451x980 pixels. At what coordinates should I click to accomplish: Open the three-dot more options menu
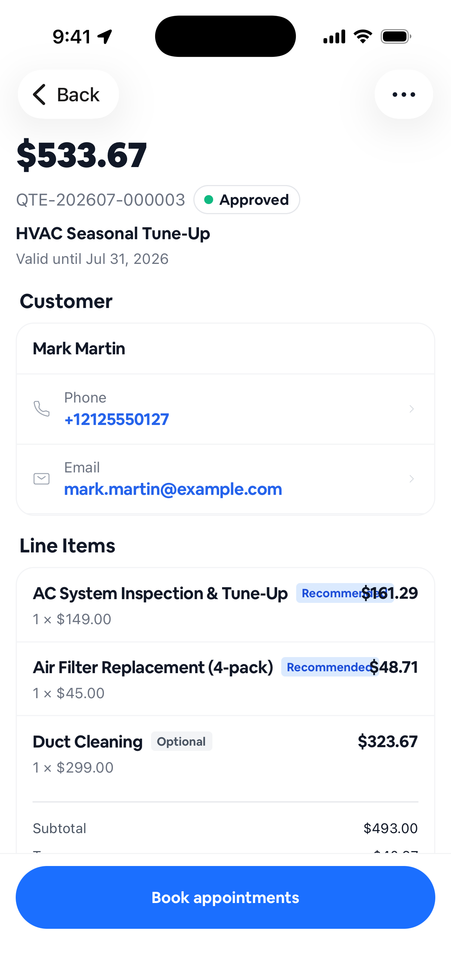tap(404, 94)
